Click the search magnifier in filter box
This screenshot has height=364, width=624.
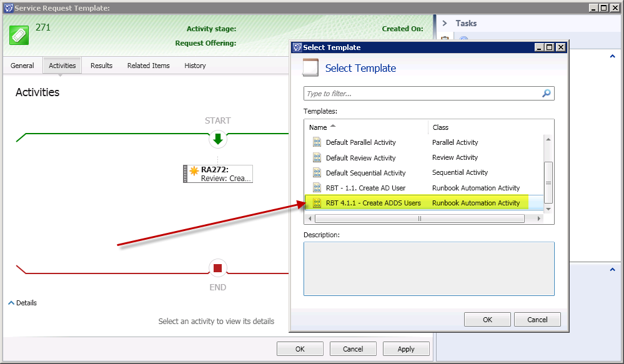(x=546, y=94)
